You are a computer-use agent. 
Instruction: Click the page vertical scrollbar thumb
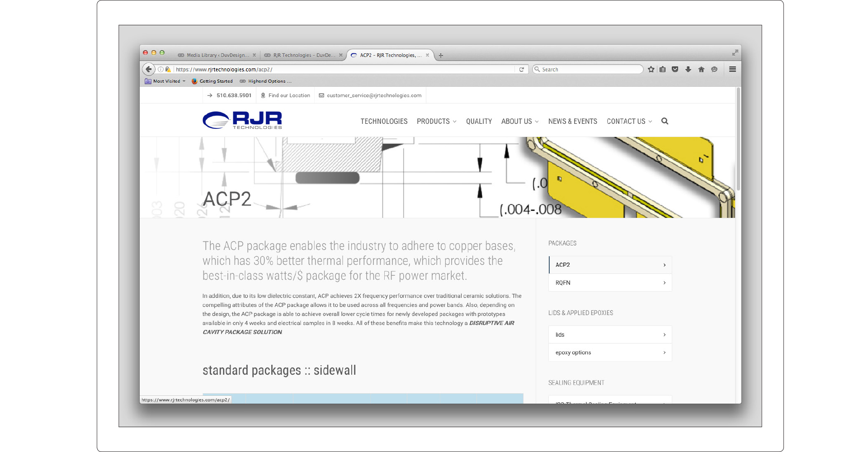[738, 139]
